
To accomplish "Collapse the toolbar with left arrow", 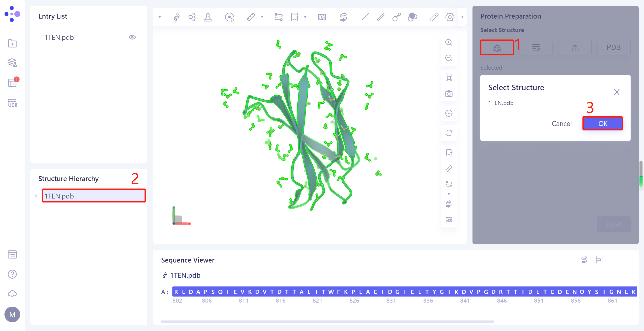I will point(462,17).
